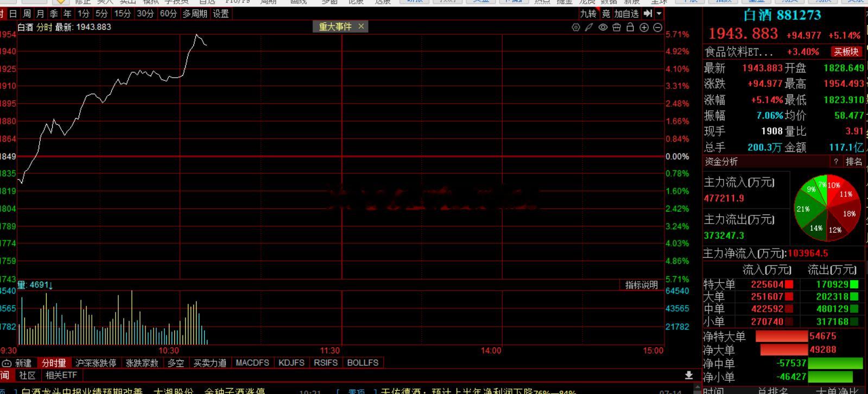This screenshot has width=868, height=394.
Task: Click the 净中单 green bar
Action: [835, 363]
